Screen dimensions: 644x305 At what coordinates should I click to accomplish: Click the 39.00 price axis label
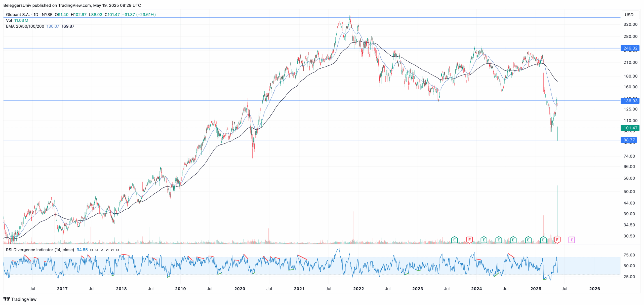point(629,214)
